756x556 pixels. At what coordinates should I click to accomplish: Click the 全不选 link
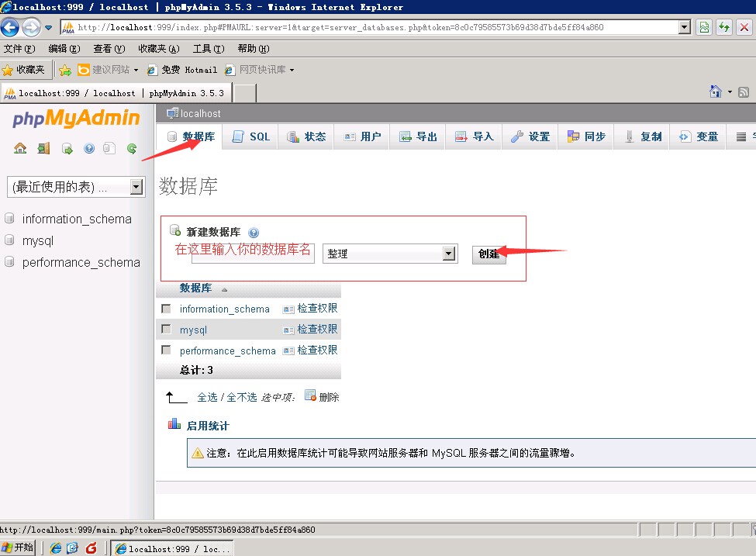click(x=242, y=397)
